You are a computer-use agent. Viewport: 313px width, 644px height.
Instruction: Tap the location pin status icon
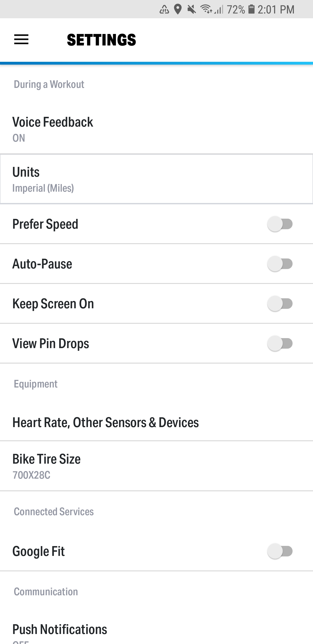178,10
